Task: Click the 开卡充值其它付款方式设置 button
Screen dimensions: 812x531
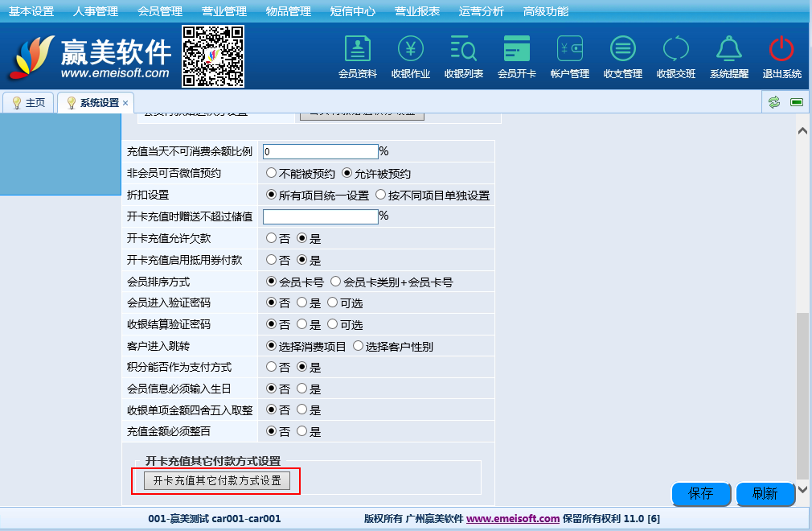Action: [x=217, y=481]
